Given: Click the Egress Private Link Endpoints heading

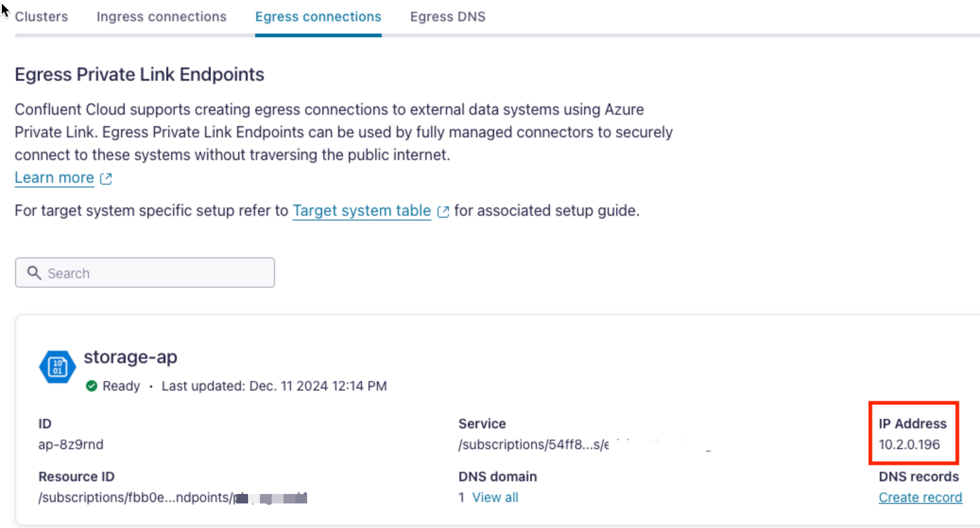Looking at the screenshot, I should [x=139, y=74].
